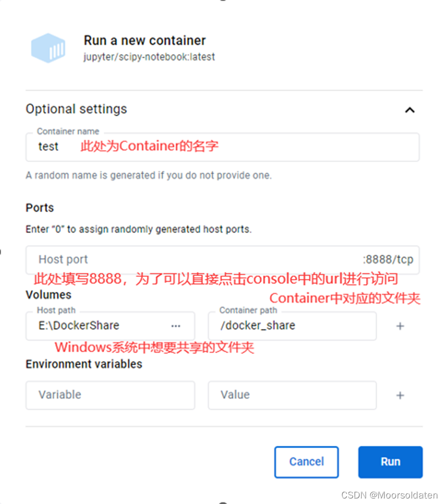Cancel container creation
Screen dimensions: 446x504
coord(306,462)
